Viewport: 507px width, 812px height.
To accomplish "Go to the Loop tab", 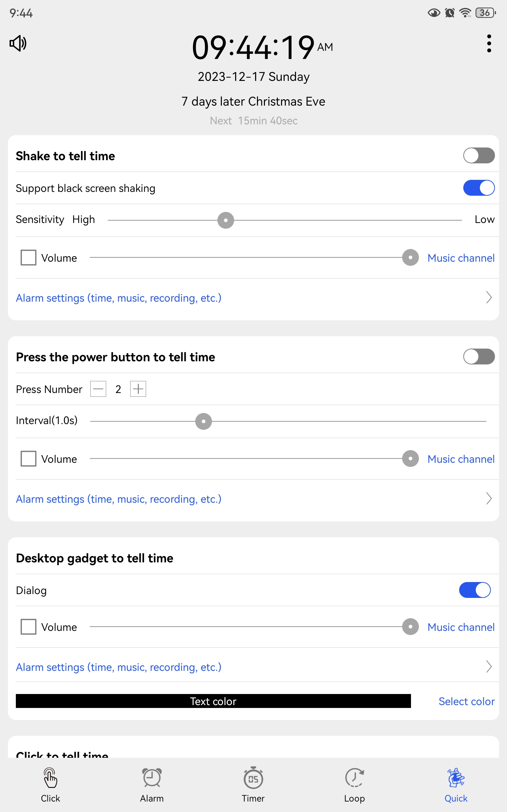I will click(x=355, y=777).
